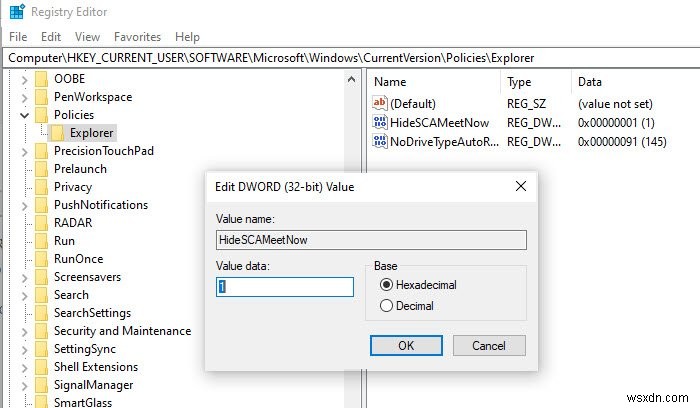Click the tree pane scroll-up arrow
This screenshot has width=700, height=408.
(351, 79)
